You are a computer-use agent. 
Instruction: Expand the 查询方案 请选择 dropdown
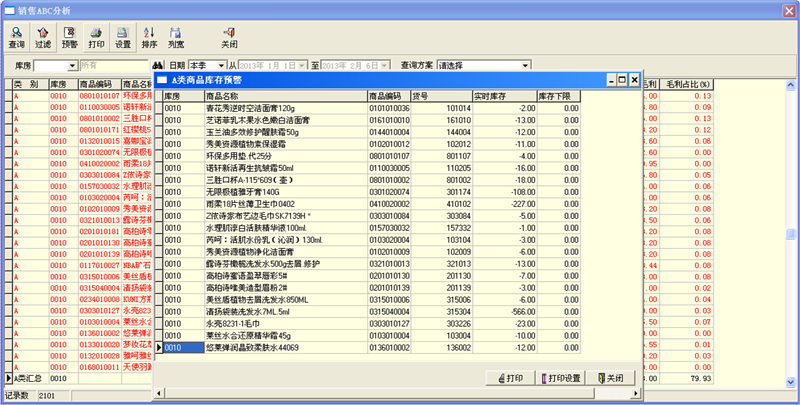pyautogui.click(x=525, y=66)
